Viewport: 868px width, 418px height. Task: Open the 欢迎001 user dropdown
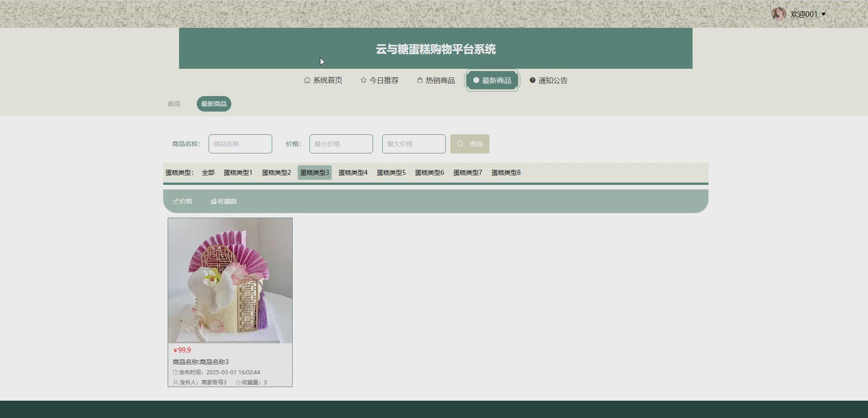[x=805, y=14]
